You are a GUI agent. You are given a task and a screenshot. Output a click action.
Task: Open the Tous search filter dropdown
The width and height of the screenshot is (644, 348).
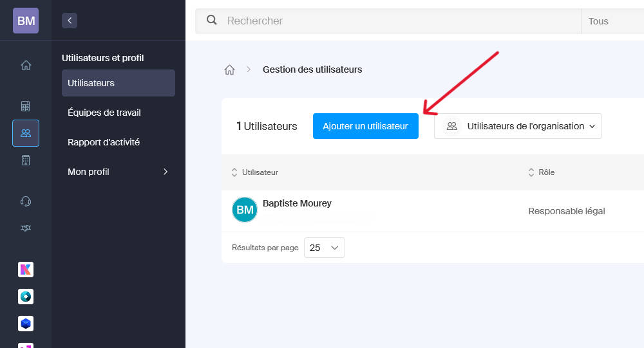coord(613,21)
